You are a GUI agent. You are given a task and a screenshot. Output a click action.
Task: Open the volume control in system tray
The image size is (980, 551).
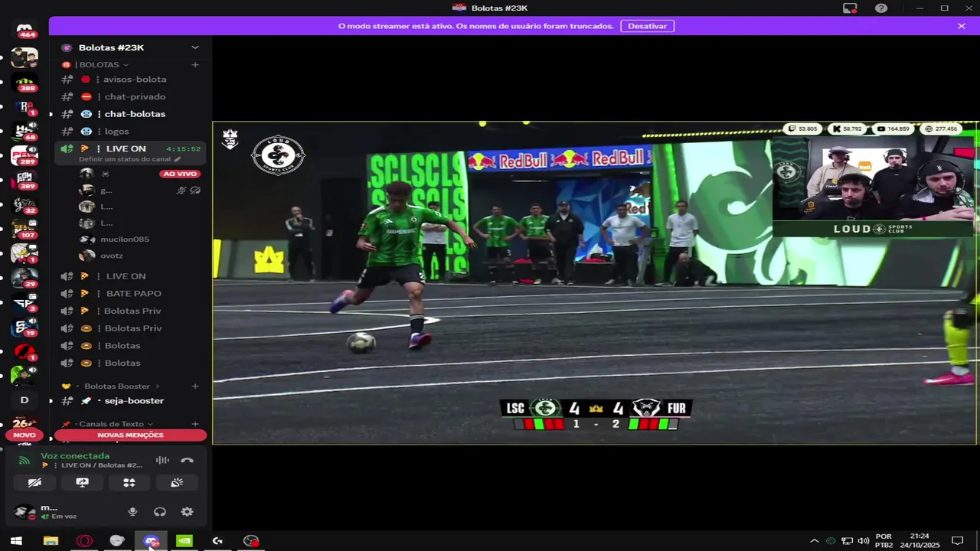(x=863, y=541)
